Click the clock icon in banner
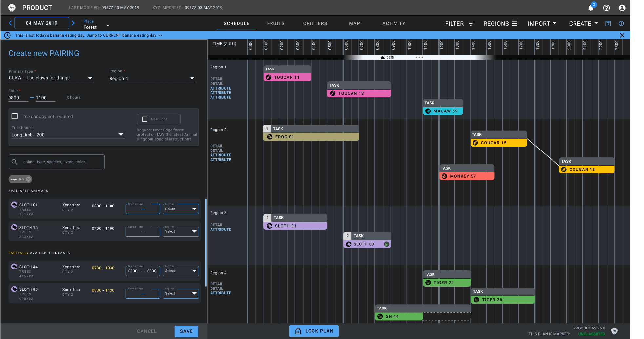Viewport: 644px width, 339px height. [8, 35]
